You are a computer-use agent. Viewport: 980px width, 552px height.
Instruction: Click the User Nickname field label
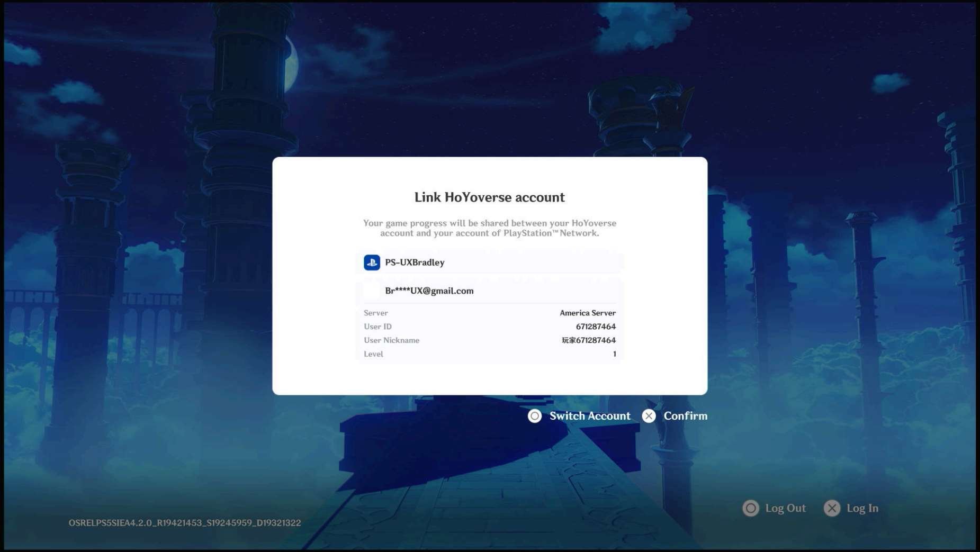[x=391, y=340]
